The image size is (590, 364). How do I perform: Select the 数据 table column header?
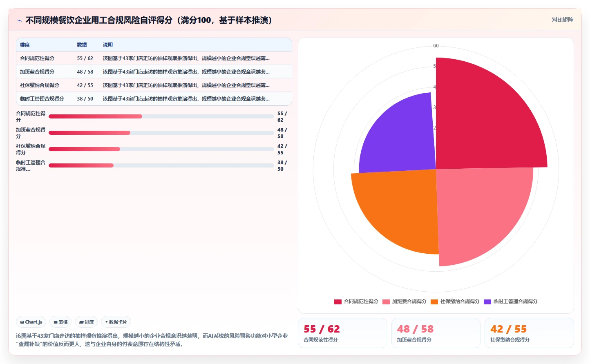coord(82,45)
